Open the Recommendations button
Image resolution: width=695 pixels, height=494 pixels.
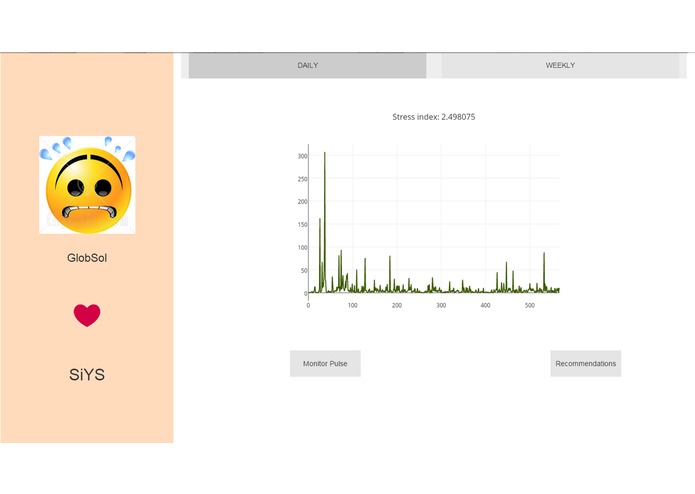point(586,364)
